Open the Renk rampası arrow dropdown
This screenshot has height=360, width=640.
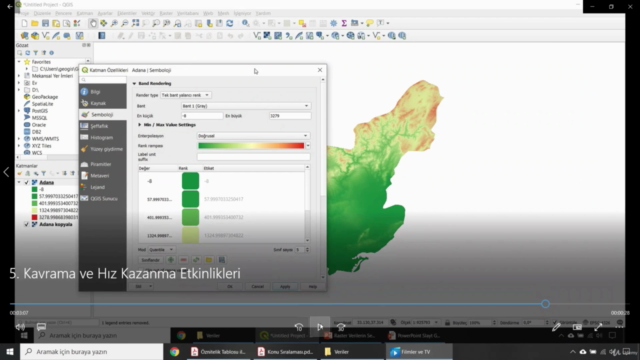(x=308, y=146)
